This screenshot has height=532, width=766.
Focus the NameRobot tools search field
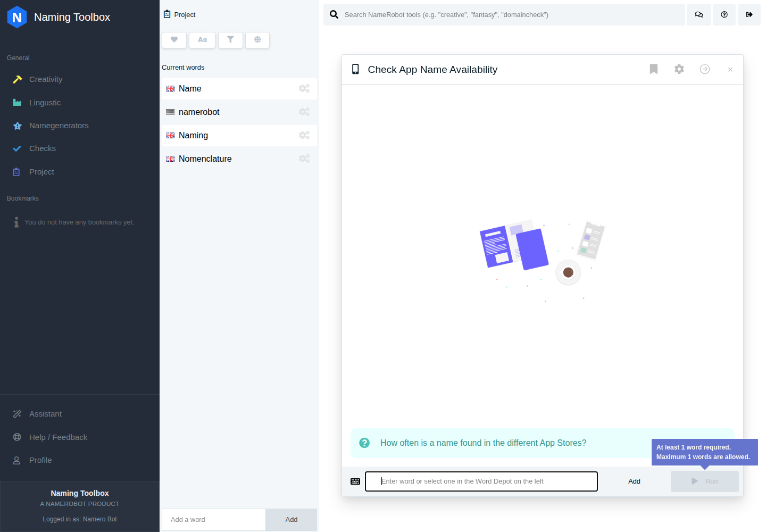click(x=511, y=15)
